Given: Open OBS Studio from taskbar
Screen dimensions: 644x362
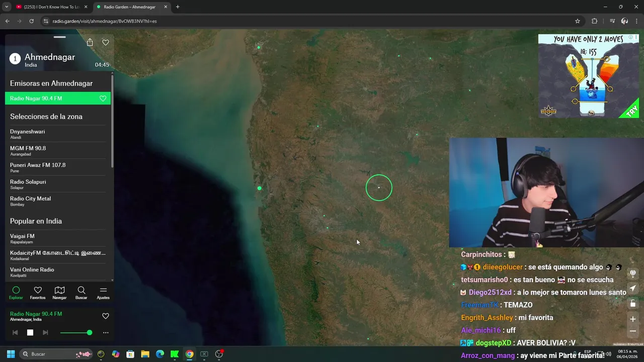Looking at the screenshot, I should click(x=219, y=354).
